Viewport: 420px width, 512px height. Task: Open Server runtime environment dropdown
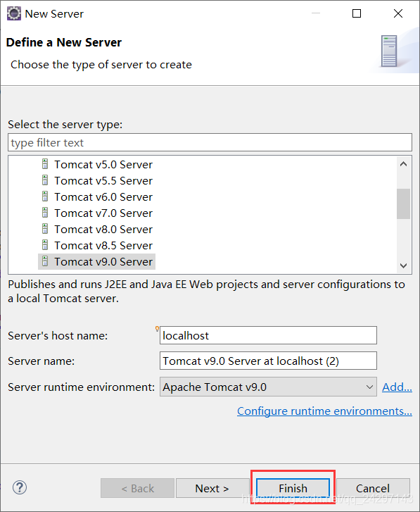[268, 387]
